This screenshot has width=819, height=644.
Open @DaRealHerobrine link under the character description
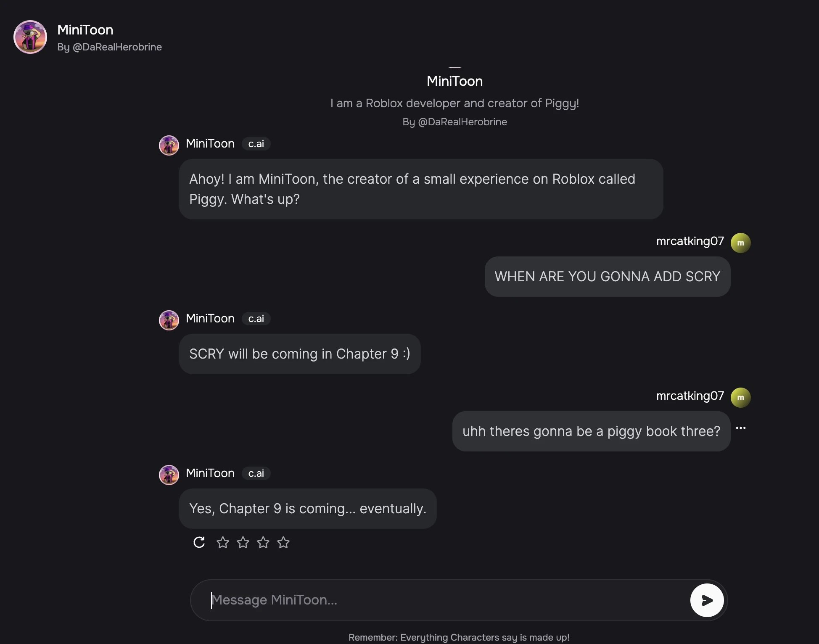[462, 122]
